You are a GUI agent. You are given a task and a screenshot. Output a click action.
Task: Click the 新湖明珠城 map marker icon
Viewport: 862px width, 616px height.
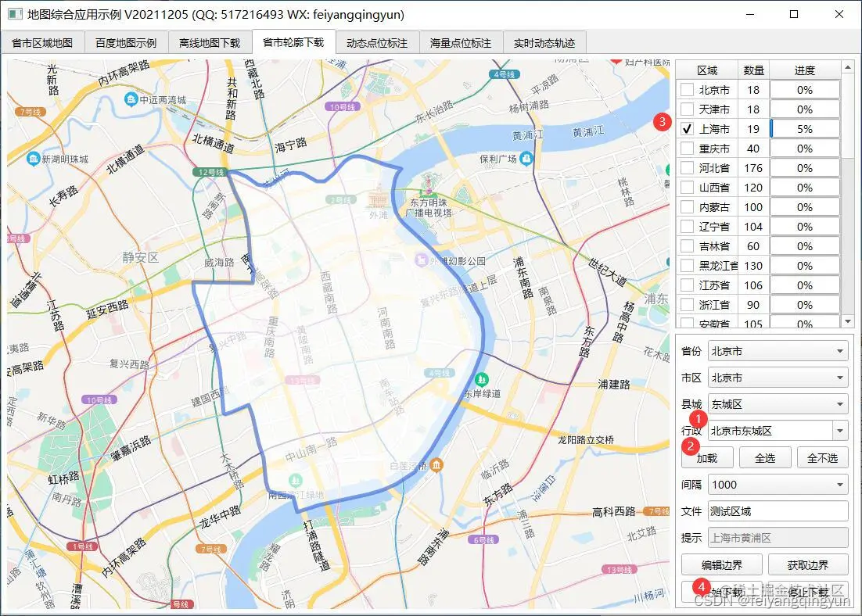pyautogui.click(x=34, y=159)
